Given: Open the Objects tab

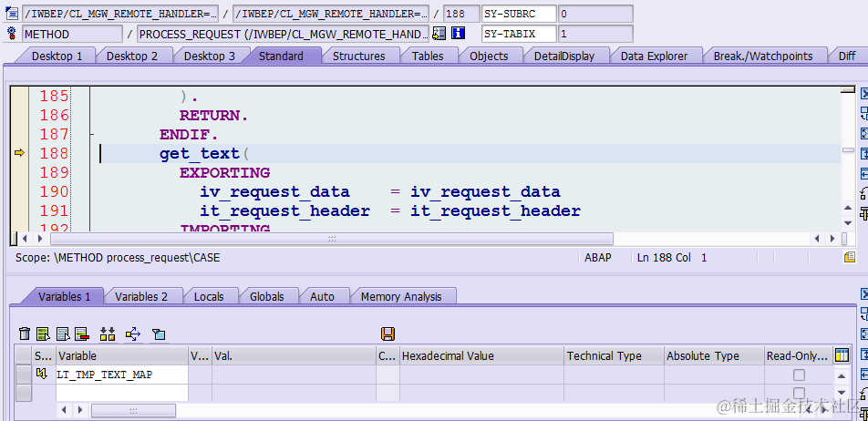Looking at the screenshot, I should point(489,56).
